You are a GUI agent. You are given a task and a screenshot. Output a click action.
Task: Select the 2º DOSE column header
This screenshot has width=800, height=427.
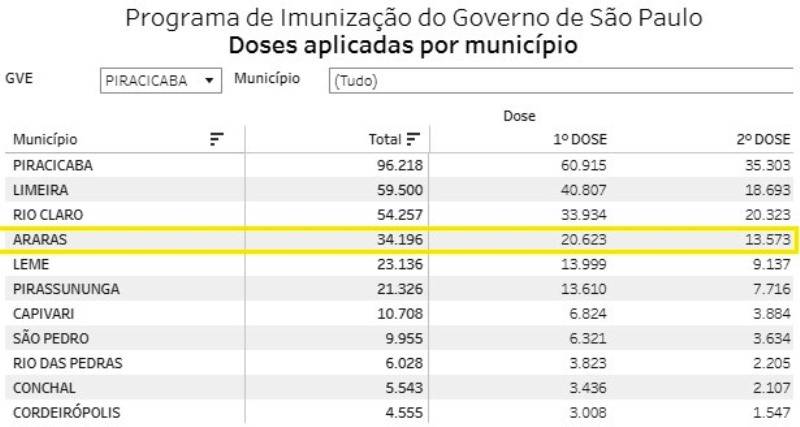[762, 140]
